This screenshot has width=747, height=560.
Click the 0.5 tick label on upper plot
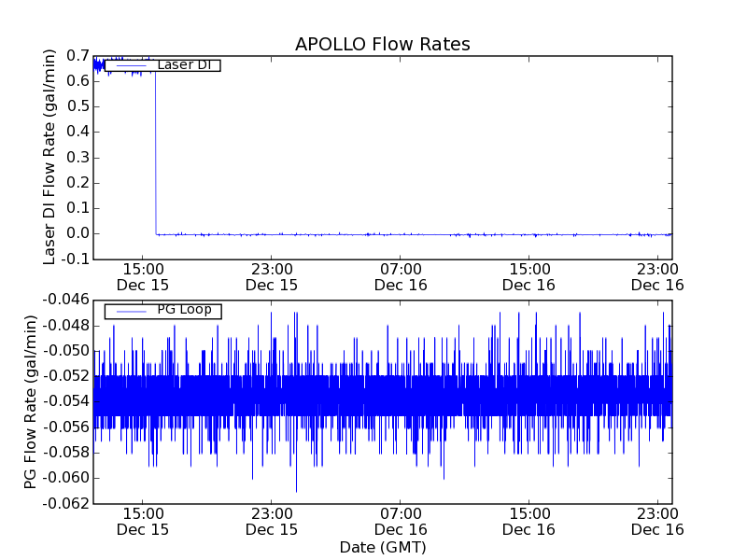(x=78, y=106)
